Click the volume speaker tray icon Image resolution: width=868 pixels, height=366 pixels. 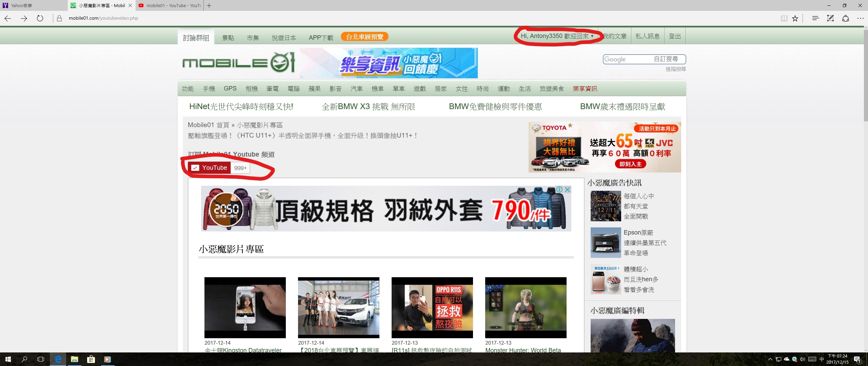click(802, 359)
